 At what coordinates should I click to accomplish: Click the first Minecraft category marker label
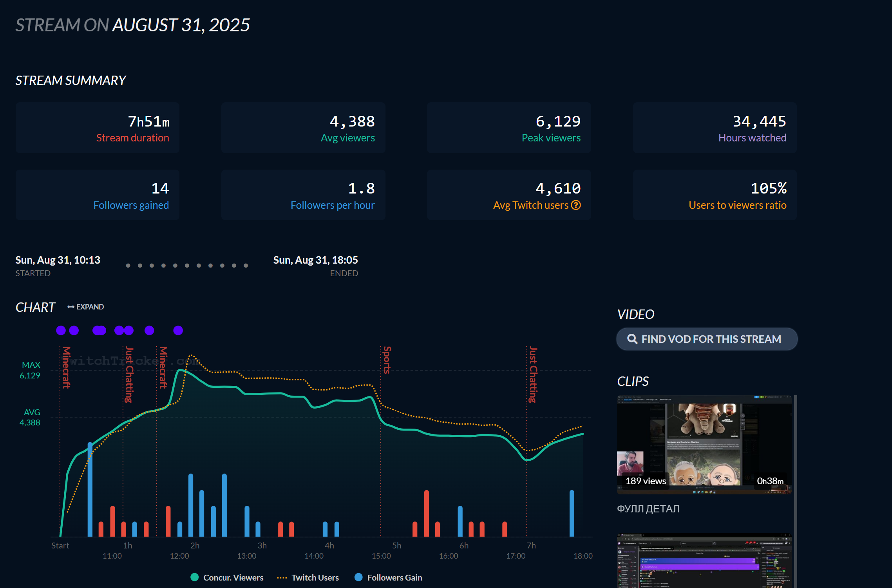(x=67, y=367)
